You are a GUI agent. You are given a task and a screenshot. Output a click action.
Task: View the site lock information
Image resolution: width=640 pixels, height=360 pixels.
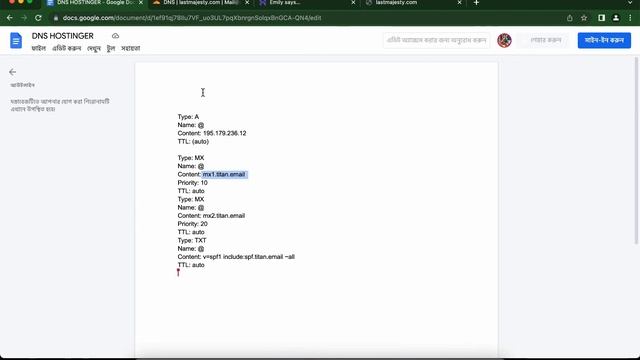click(x=56, y=18)
